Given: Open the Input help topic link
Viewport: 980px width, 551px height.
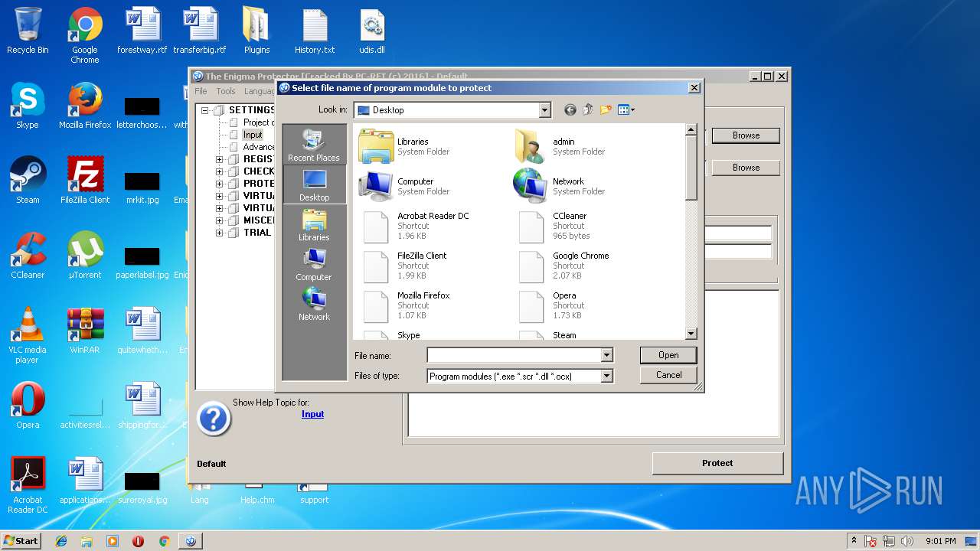Looking at the screenshot, I should (312, 414).
